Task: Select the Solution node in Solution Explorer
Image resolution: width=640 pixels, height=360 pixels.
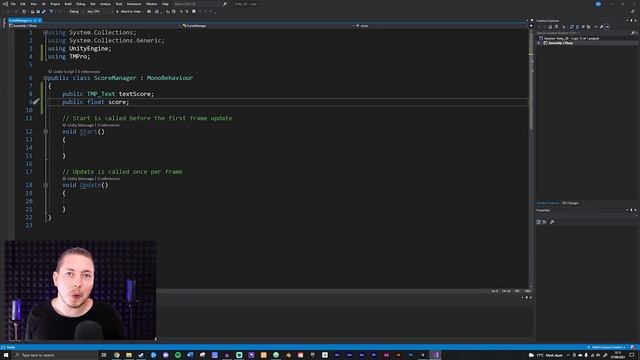Action: 569,38
